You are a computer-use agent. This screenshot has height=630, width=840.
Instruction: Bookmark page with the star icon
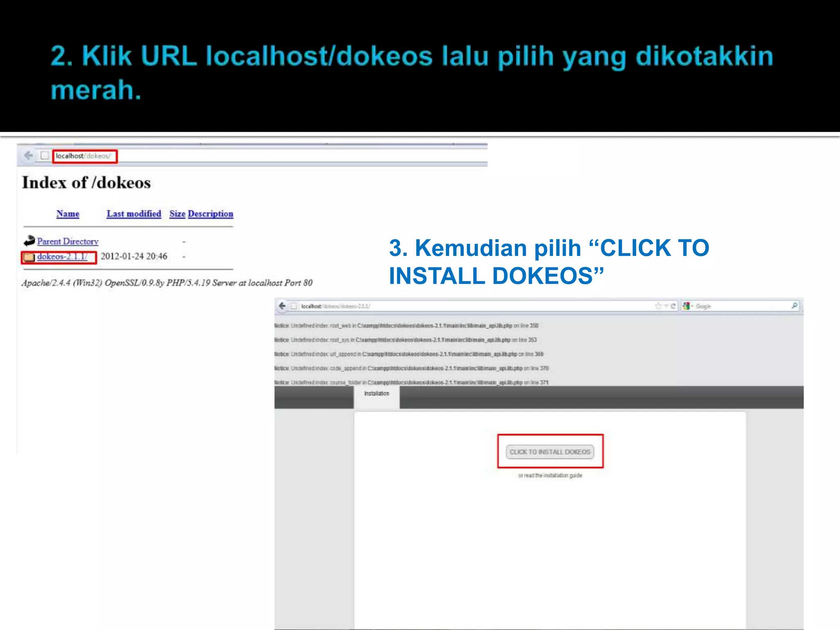pos(658,306)
